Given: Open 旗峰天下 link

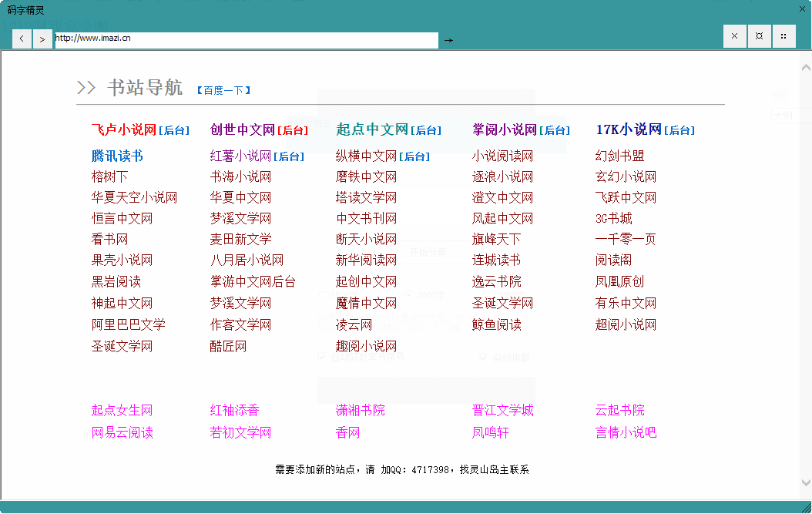Looking at the screenshot, I should pos(496,240).
